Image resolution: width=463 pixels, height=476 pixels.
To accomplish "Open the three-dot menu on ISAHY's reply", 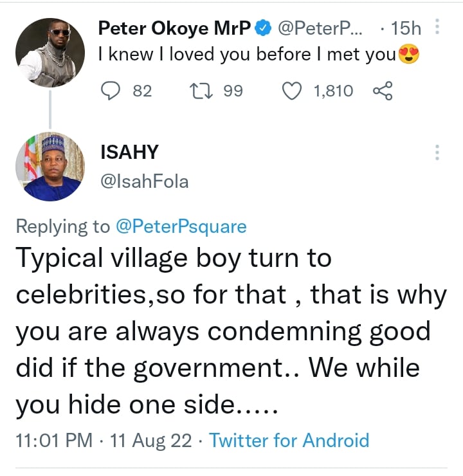I will 437,152.
